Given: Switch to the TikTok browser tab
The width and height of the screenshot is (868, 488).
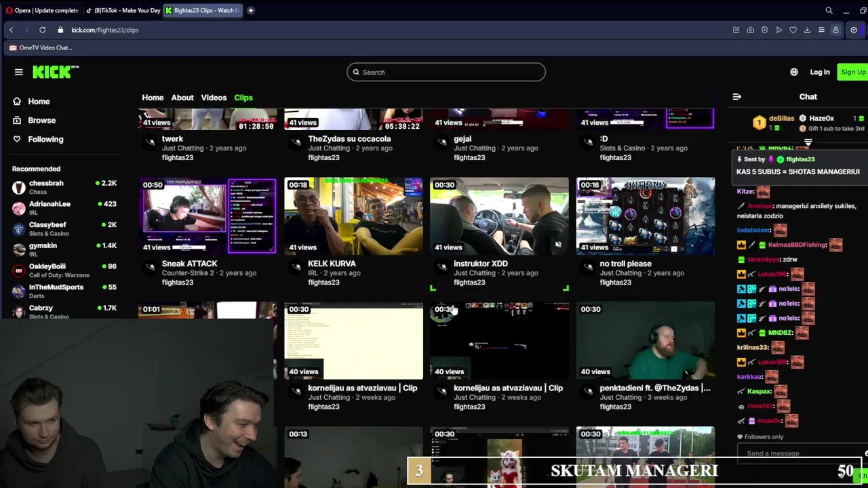Looking at the screenshot, I should click(x=123, y=10).
